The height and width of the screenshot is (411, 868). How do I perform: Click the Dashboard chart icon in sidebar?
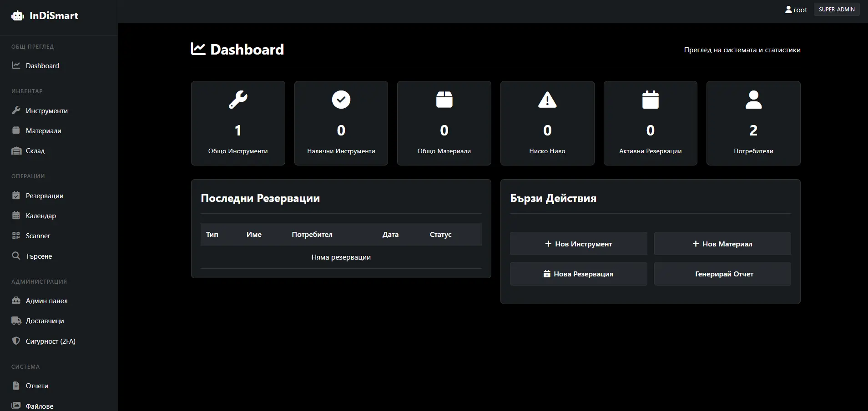16,65
